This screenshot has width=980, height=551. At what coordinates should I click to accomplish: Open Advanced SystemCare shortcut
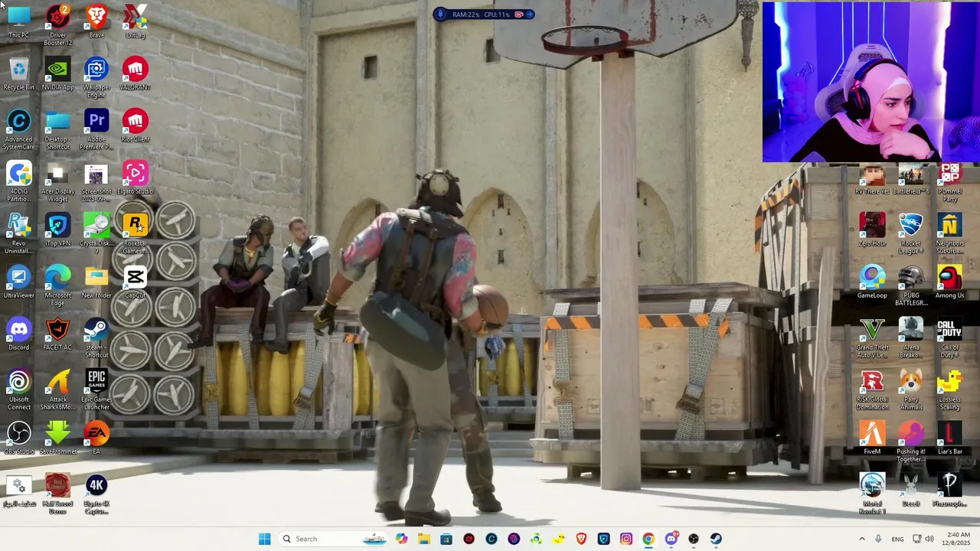click(x=18, y=129)
